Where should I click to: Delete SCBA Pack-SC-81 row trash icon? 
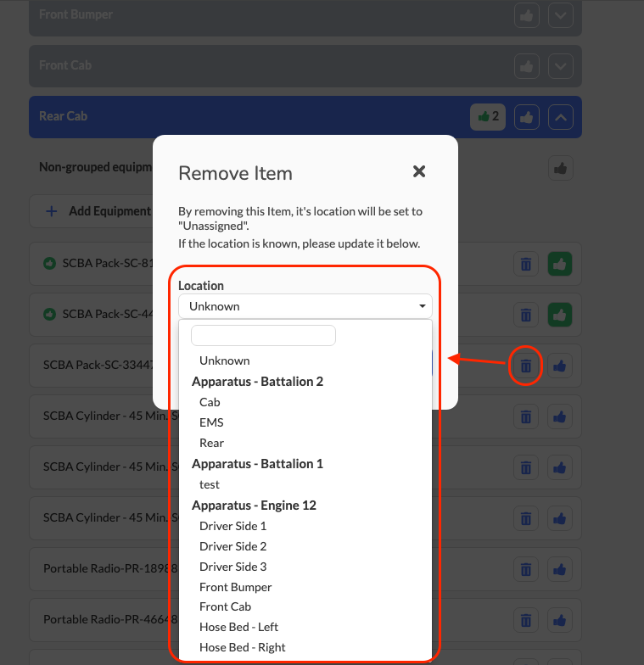point(526,265)
